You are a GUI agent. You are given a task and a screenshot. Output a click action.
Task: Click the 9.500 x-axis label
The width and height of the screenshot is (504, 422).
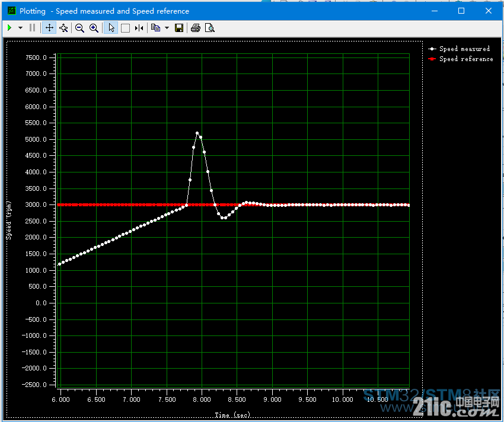click(307, 399)
